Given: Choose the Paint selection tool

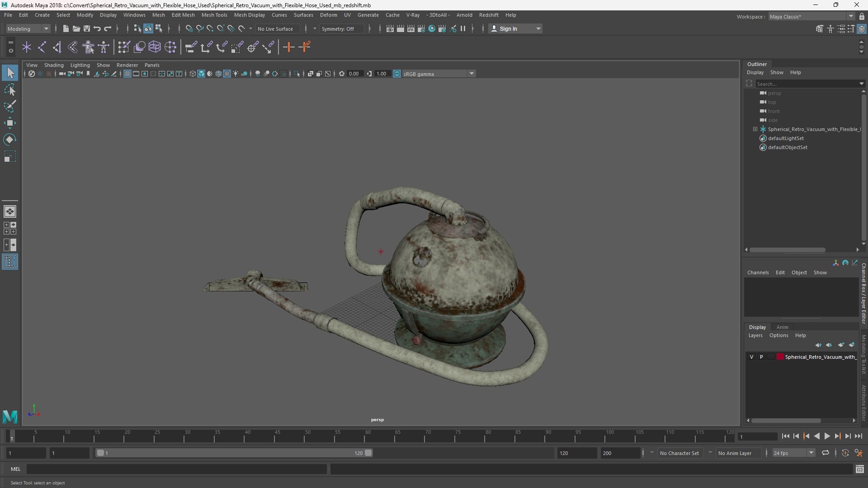Looking at the screenshot, I should (10, 106).
